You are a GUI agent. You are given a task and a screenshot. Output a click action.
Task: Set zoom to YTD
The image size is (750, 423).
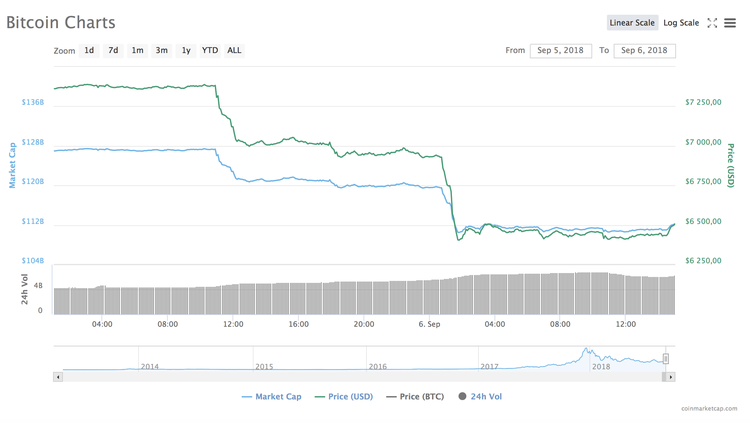[x=210, y=50]
